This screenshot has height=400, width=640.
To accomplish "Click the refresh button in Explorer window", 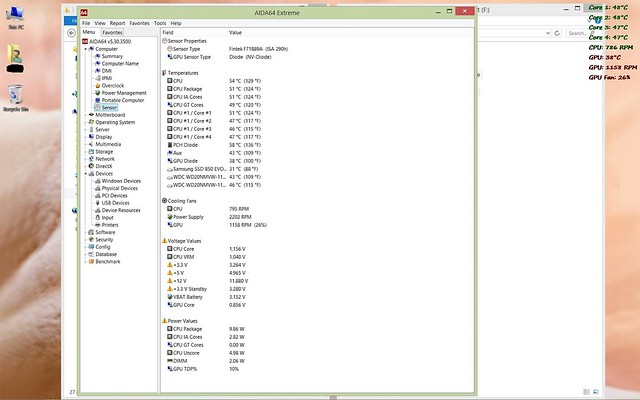I will point(557,33).
